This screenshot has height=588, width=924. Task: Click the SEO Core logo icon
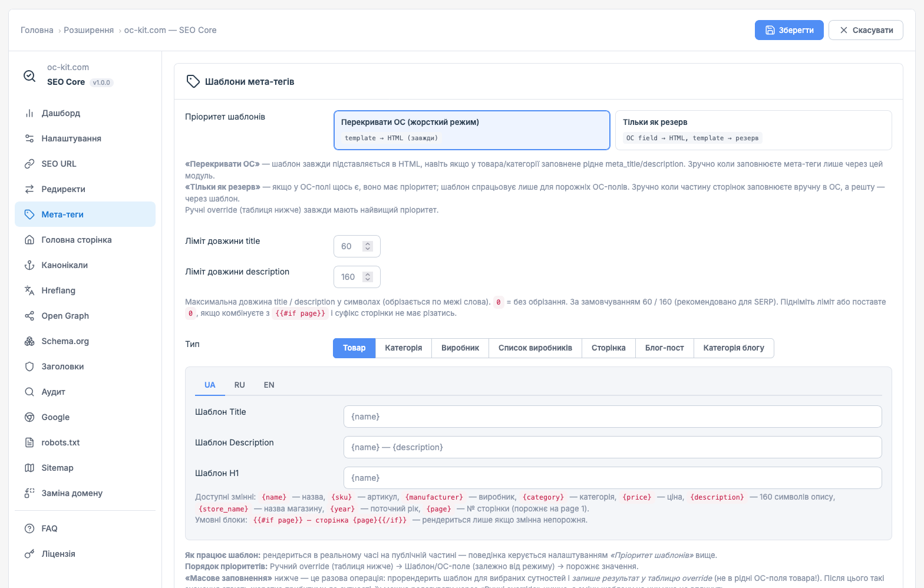29,75
